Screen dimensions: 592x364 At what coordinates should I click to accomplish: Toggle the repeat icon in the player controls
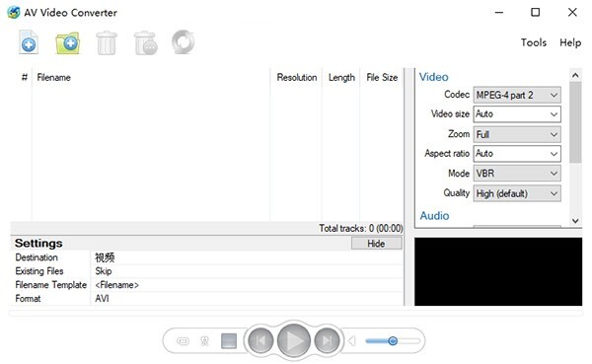pyautogui.click(x=183, y=341)
